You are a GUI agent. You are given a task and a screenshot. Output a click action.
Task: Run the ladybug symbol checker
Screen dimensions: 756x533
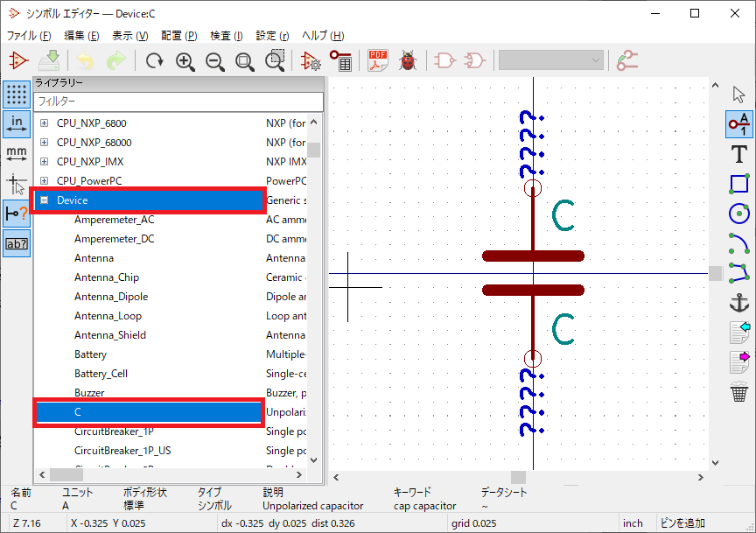(x=407, y=60)
